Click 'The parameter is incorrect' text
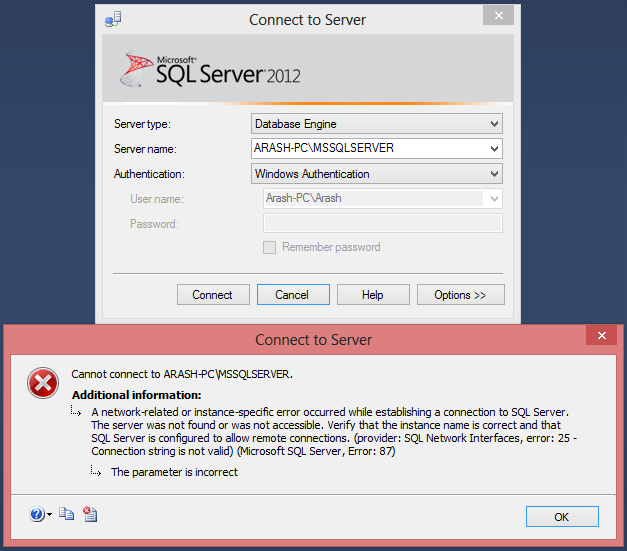Image resolution: width=627 pixels, height=551 pixels. [x=174, y=472]
